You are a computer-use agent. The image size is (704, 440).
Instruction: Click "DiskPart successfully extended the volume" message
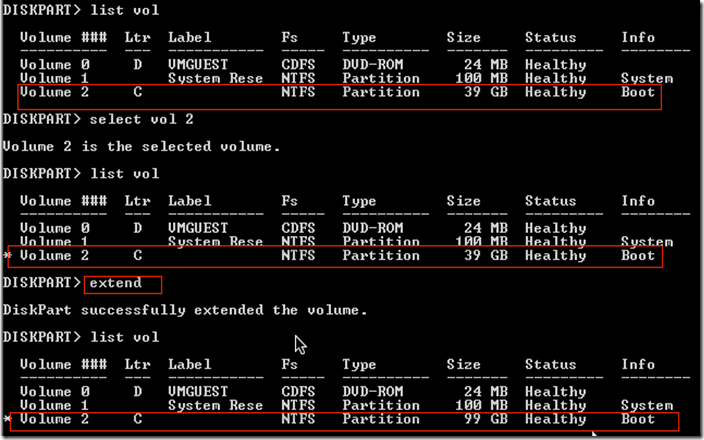[182, 310]
